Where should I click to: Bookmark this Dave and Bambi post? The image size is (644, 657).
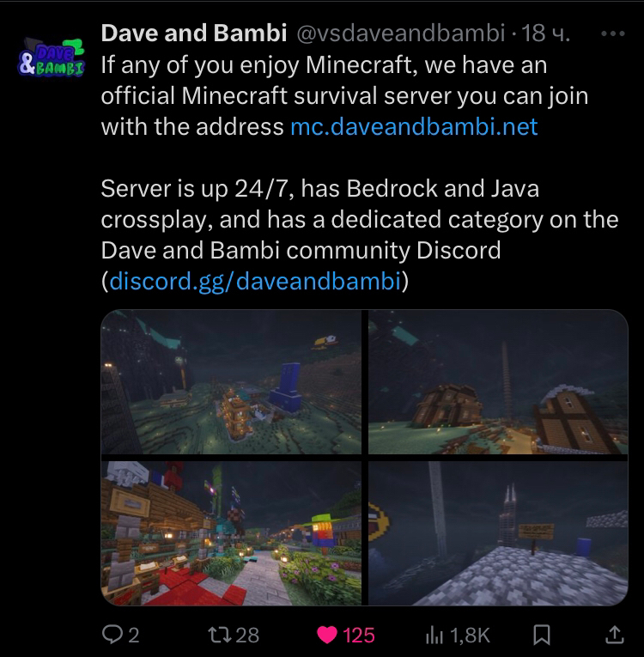541,635
